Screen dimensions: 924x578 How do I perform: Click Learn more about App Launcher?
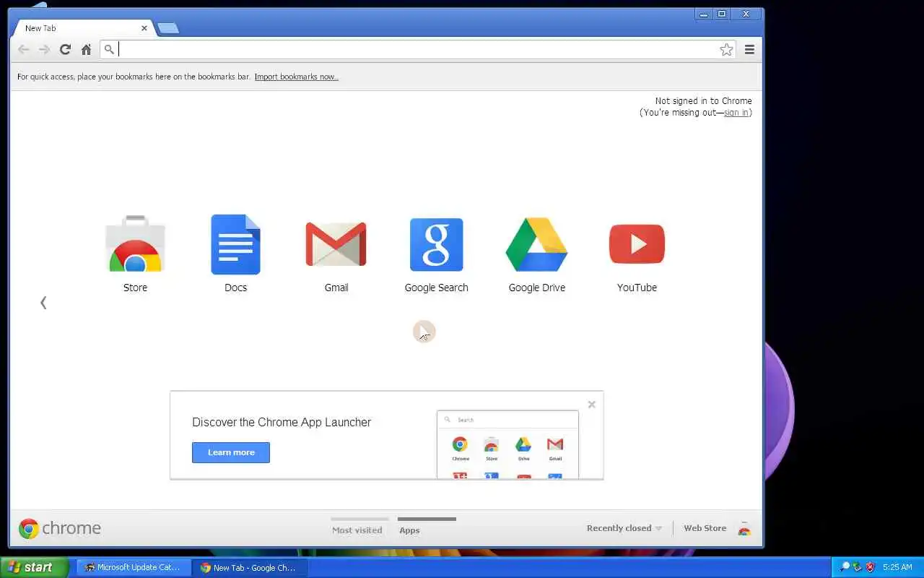coord(231,452)
